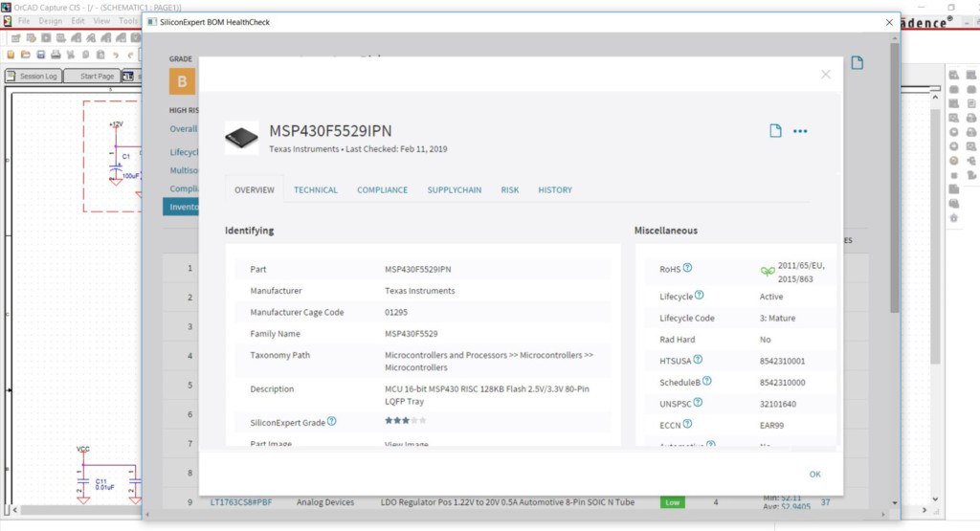
Task: Click the SiliconExpert Grade help icon
Action: [x=331, y=421]
